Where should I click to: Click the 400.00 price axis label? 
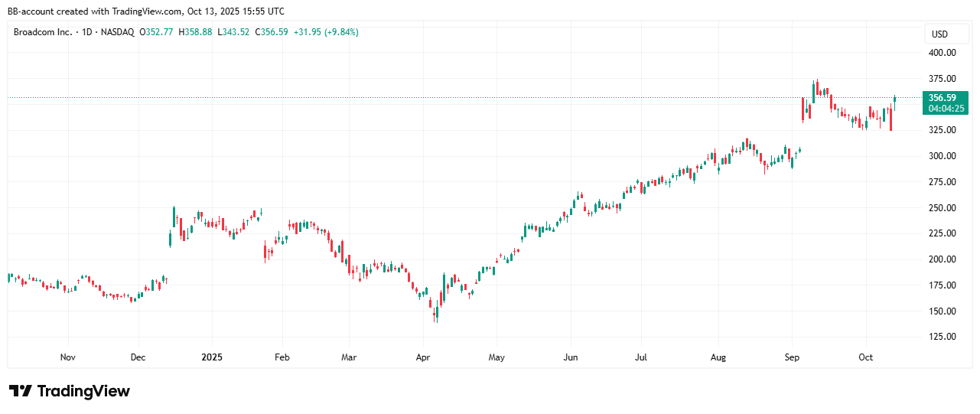941,53
